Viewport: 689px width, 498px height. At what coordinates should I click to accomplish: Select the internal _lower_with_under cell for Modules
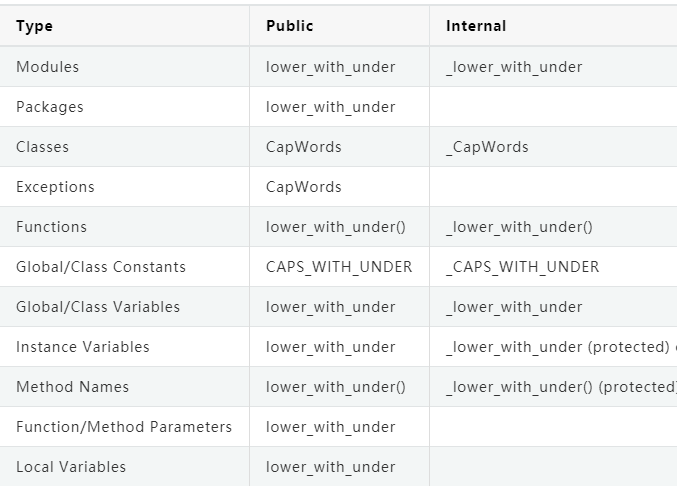point(514,67)
